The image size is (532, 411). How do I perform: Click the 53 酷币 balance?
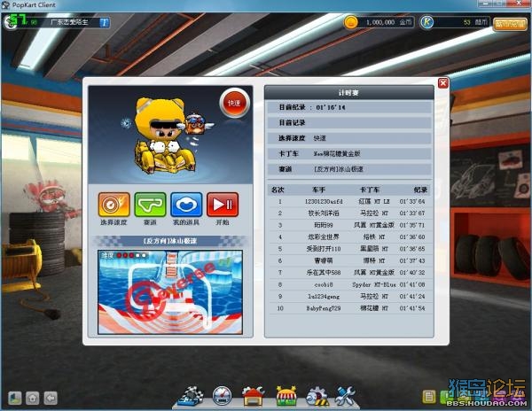[475, 22]
